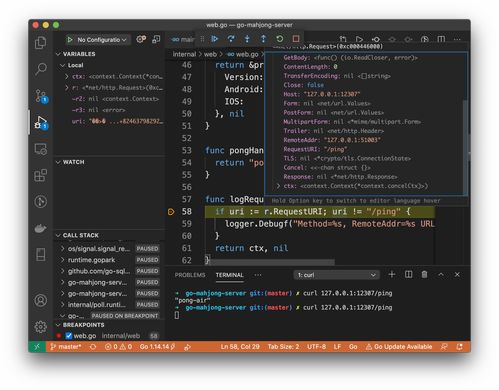This screenshot has width=499, height=390.
Task: Open the No Configuration debug dropdown
Action: 97,40
